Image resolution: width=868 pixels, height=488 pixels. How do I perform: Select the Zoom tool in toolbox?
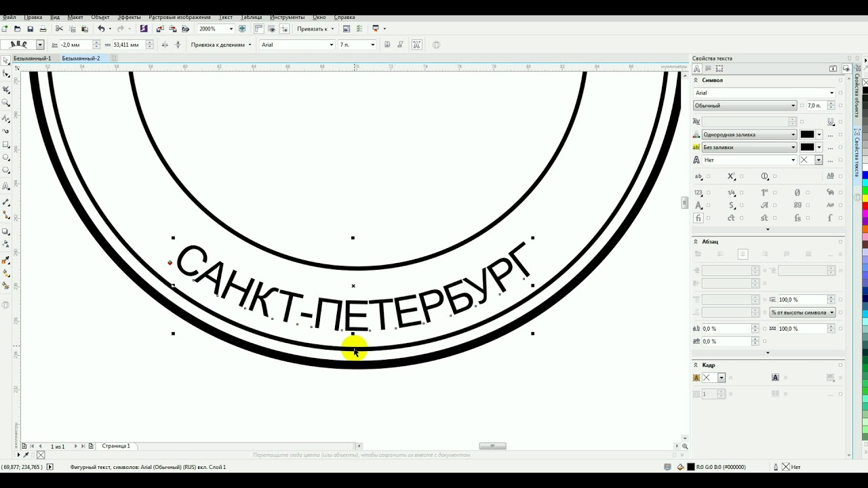[6, 103]
